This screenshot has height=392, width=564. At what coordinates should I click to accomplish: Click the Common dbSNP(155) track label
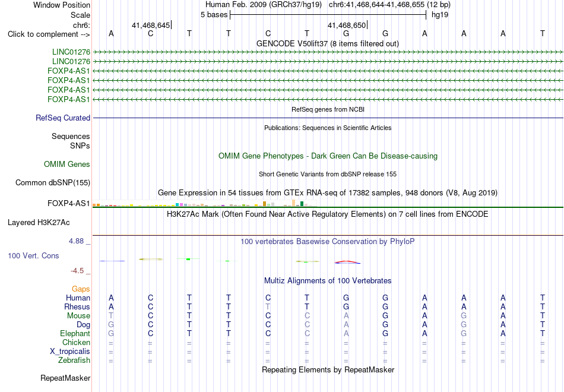coord(53,182)
